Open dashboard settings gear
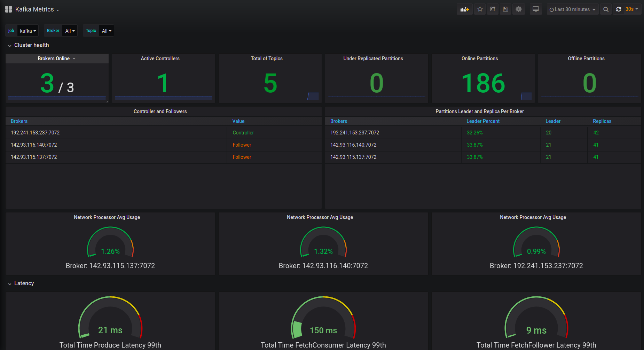Viewport: 644px width, 350px height. point(518,9)
